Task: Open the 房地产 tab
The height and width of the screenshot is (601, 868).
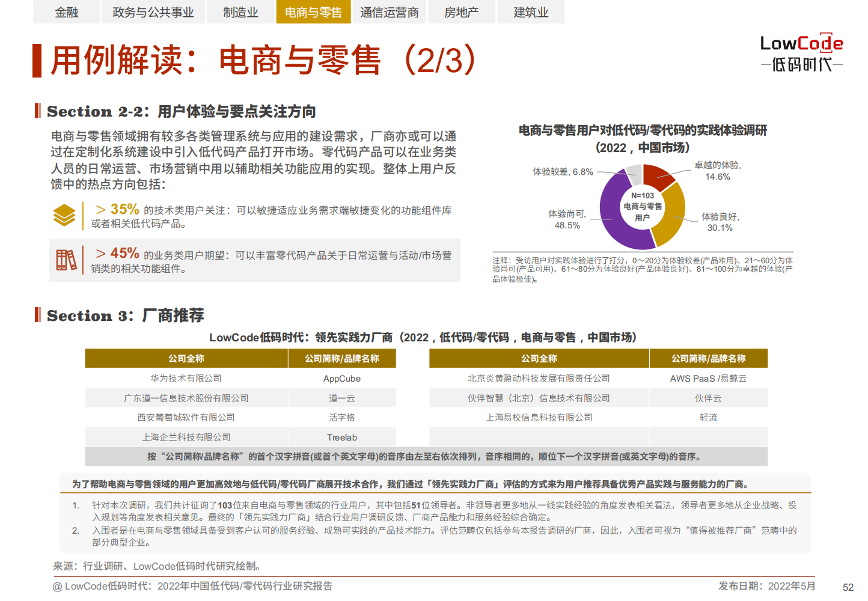Action: coord(461,12)
